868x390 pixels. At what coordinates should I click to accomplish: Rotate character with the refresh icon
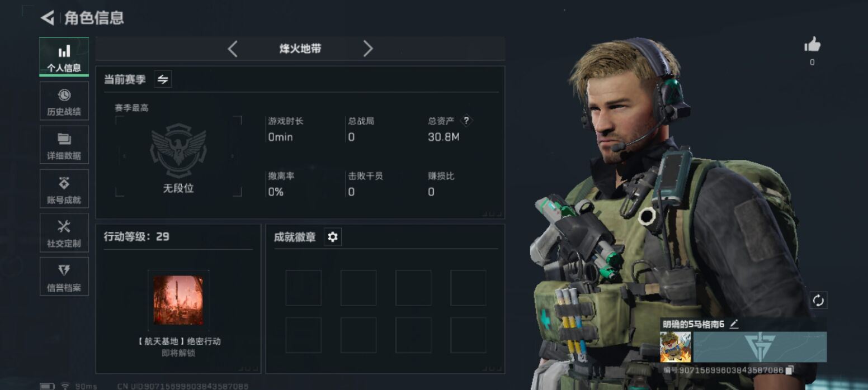click(x=818, y=301)
